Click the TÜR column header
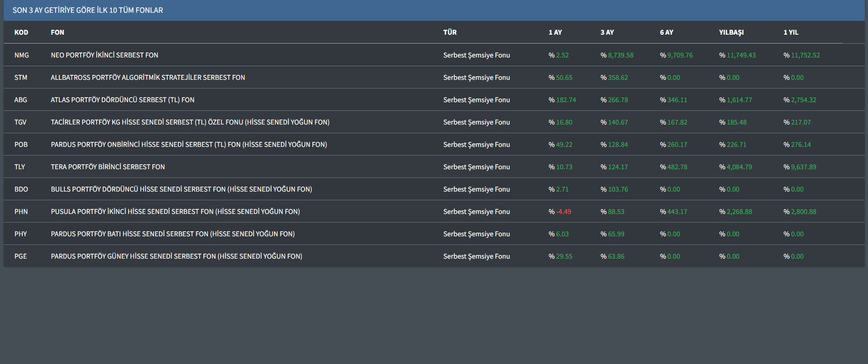The width and height of the screenshot is (868, 364). click(x=449, y=32)
